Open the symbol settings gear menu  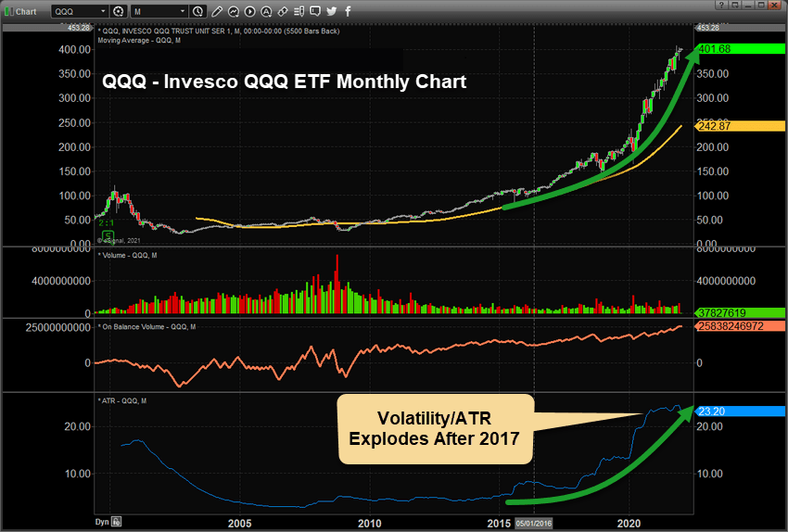(x=119, y=11)
